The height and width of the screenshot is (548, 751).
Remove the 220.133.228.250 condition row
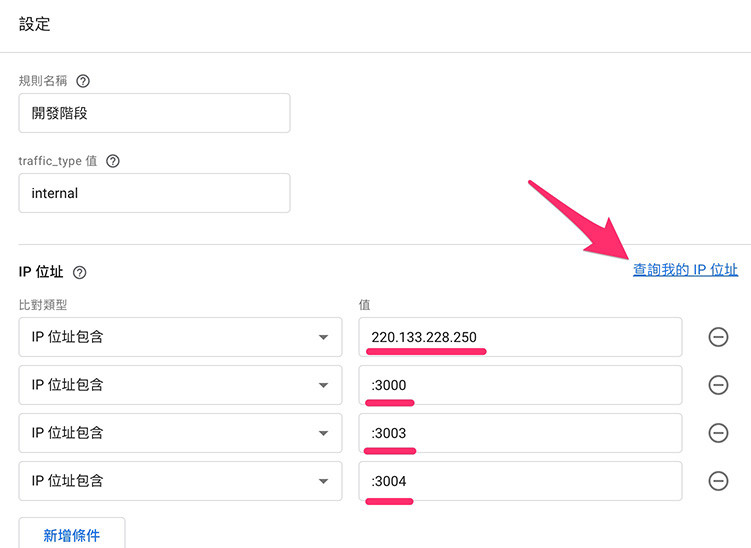point(718,337)
